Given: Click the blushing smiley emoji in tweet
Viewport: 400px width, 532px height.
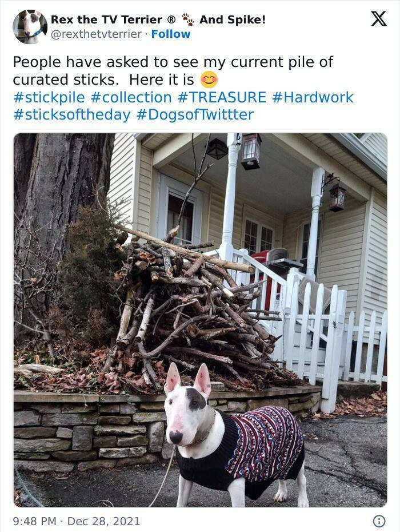Looking at the screenshot, I should [209, 80].
